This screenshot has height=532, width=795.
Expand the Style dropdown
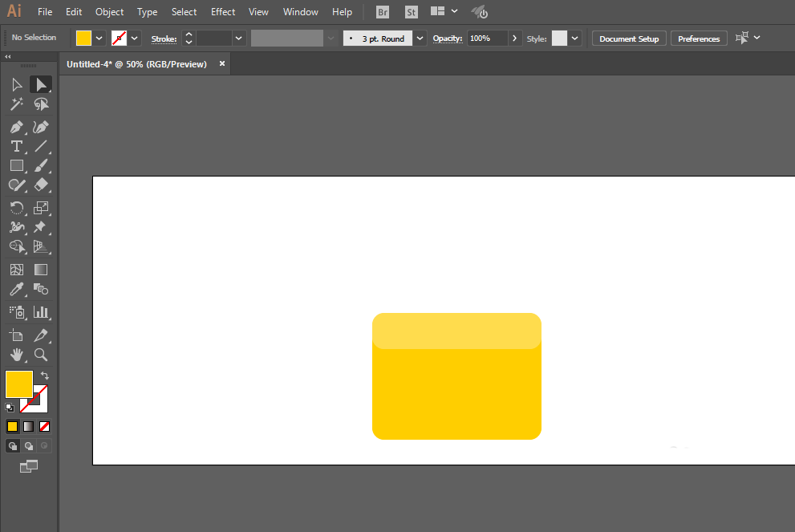point(575,38)
